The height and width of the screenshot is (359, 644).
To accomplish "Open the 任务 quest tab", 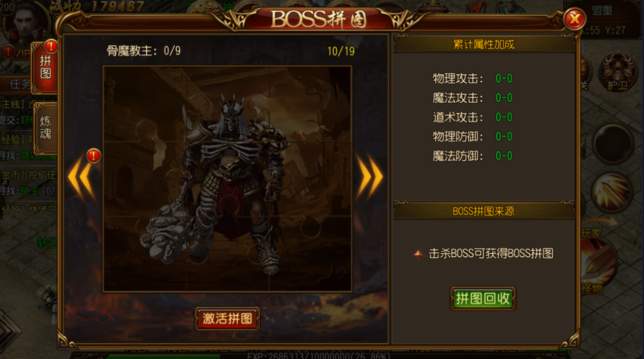I will [x=20, y=84].
